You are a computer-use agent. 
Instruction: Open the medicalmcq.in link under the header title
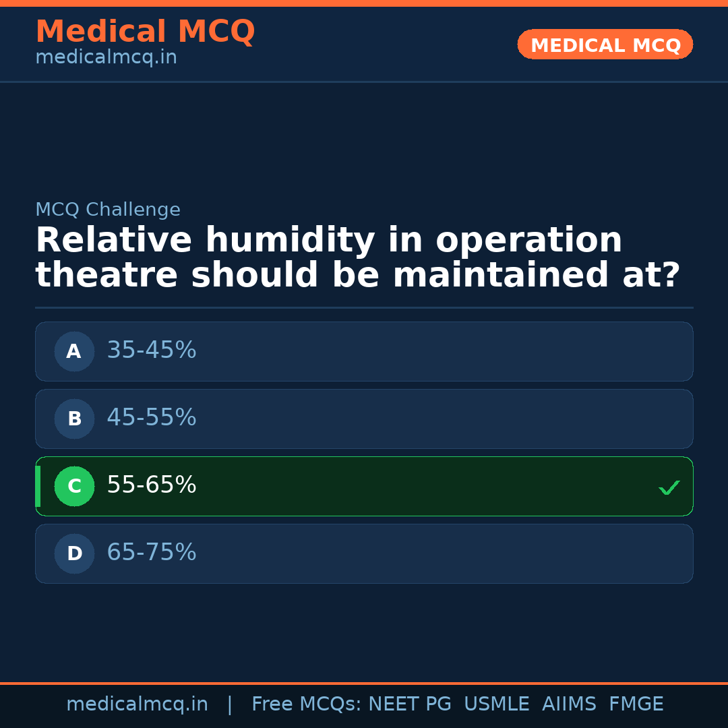coord(106,58)
